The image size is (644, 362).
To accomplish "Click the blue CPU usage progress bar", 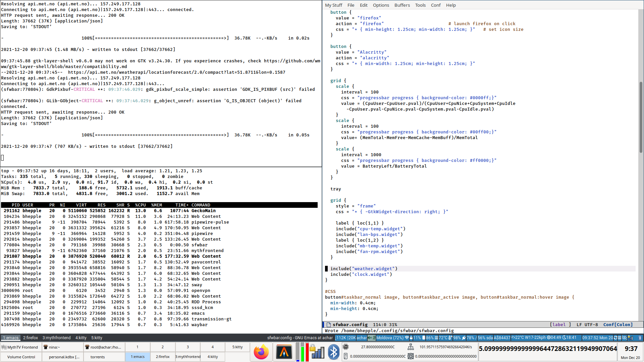I will [298, 352].
